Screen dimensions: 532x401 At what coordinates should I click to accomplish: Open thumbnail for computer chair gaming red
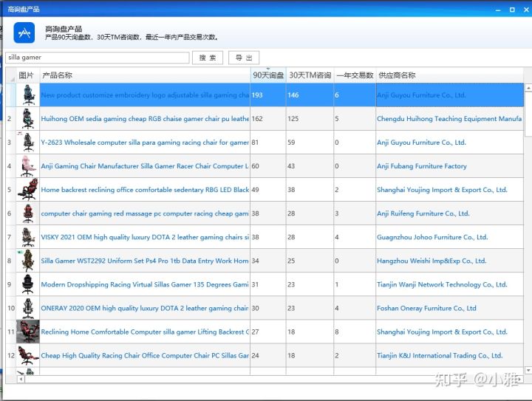tap(28, 213)
